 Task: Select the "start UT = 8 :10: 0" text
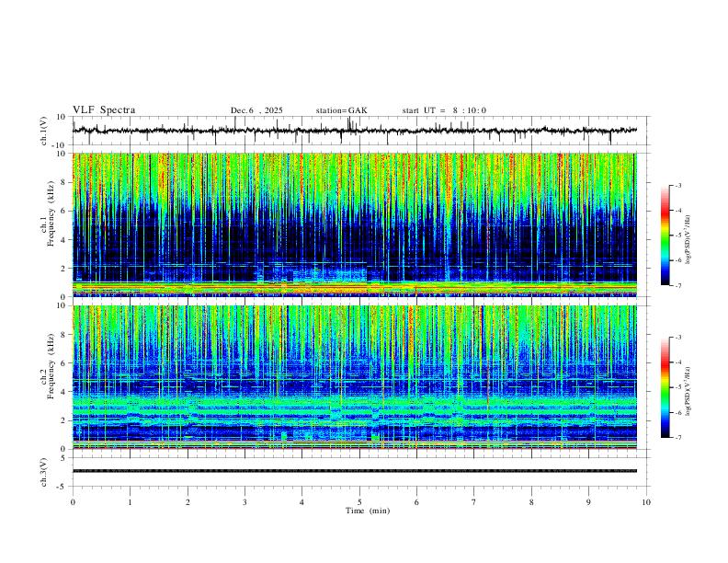coord(444,110)
